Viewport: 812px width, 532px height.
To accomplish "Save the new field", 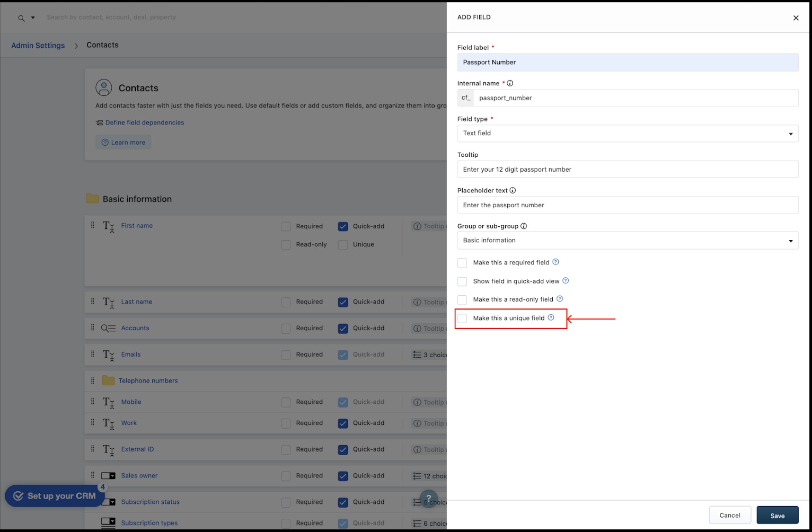I will [777, 515].
